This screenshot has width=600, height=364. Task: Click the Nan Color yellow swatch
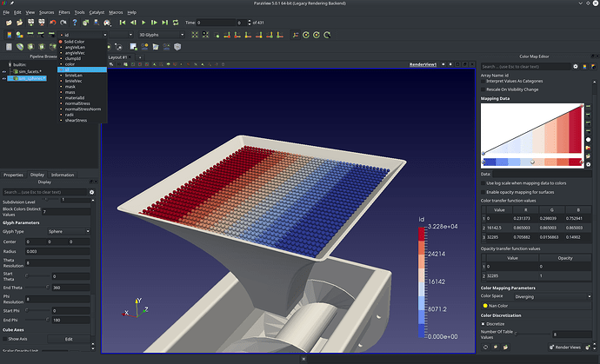(x=484, y=306)
